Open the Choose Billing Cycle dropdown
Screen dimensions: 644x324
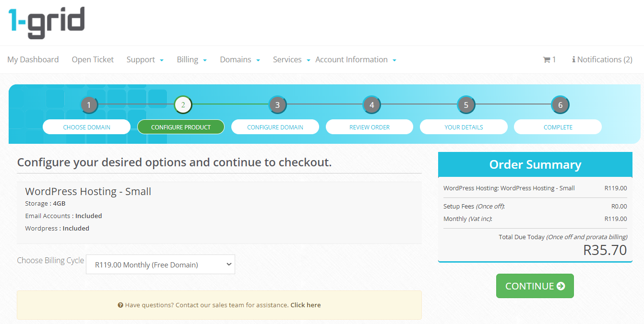coord(160,265)
